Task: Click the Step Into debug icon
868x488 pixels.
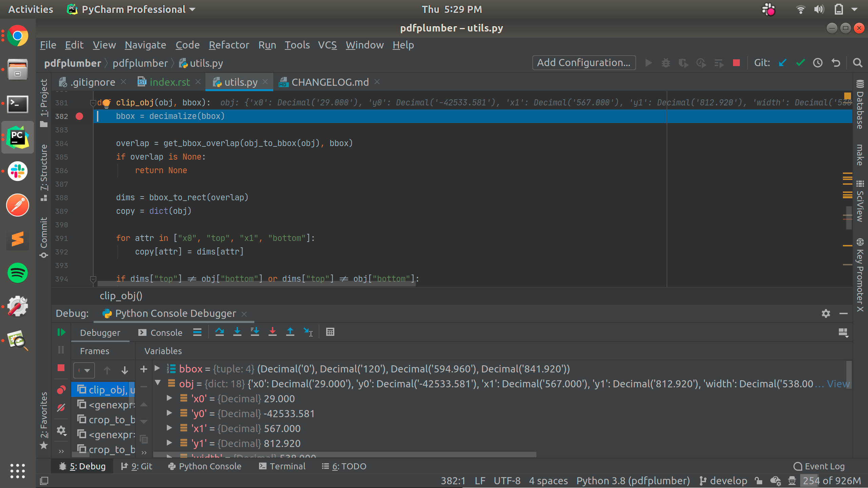Action: [237, 332]
